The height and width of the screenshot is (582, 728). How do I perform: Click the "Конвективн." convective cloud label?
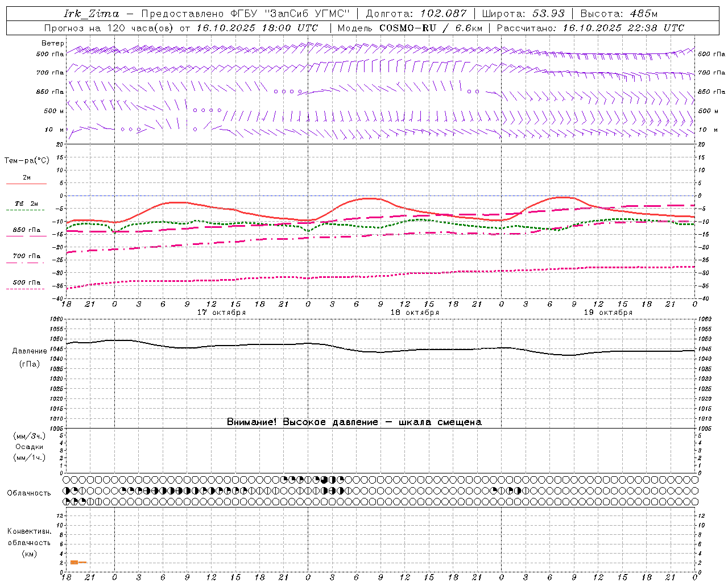(29, 531)
